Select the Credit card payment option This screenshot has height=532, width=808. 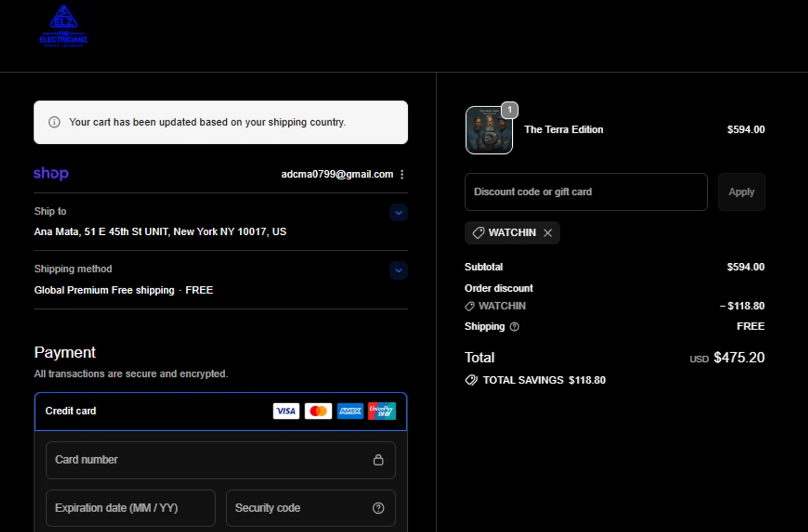221,411
